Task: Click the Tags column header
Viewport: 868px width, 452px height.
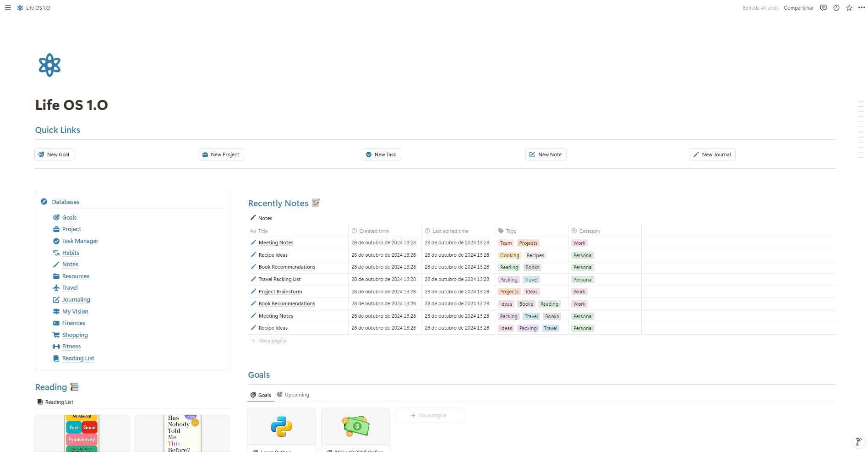Action: (531, 231)
